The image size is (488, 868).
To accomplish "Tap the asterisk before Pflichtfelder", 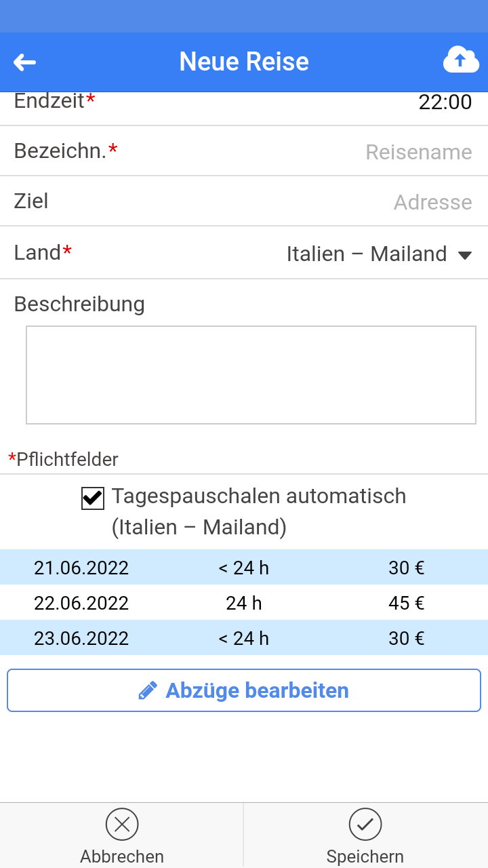I will (12, 459).
